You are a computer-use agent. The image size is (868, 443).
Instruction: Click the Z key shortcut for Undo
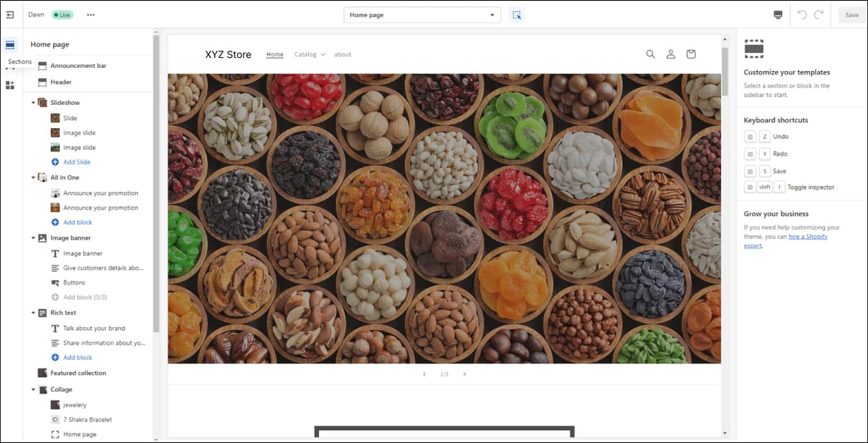coord(765,137)
